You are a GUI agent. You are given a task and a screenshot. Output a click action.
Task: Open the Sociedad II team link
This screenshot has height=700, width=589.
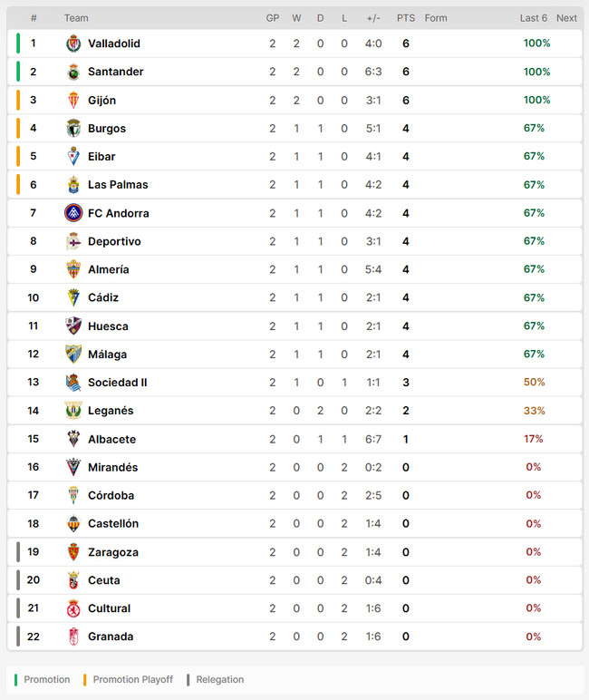117,383
